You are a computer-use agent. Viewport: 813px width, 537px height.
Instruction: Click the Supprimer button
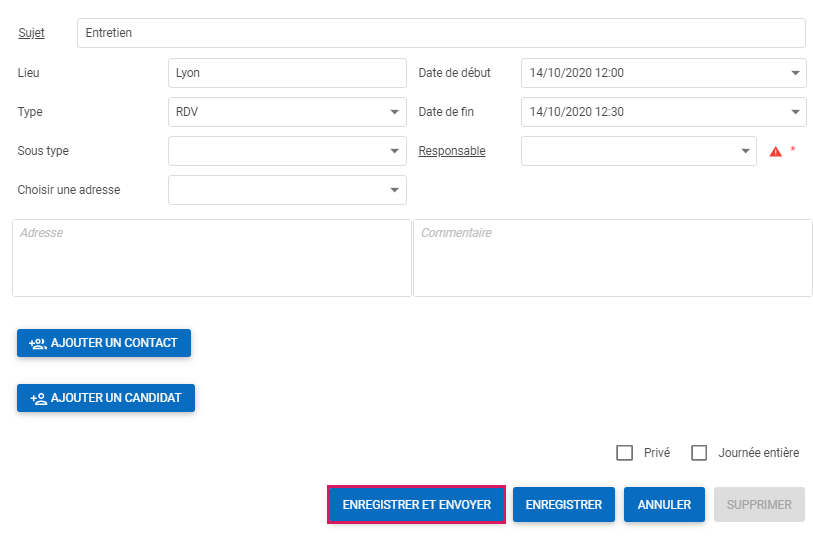[759, 505]
